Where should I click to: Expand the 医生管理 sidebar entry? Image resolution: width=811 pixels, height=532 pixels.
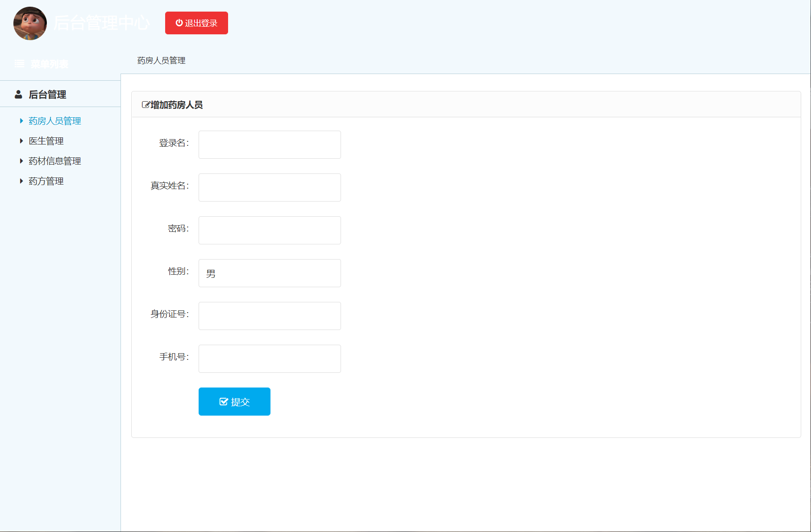pyautogui.click(x=46, y=140)
